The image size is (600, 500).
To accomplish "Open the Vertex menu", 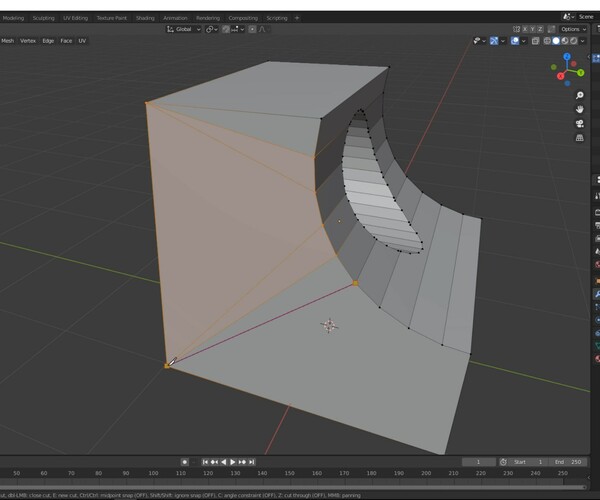I will (x=28, y=41).
